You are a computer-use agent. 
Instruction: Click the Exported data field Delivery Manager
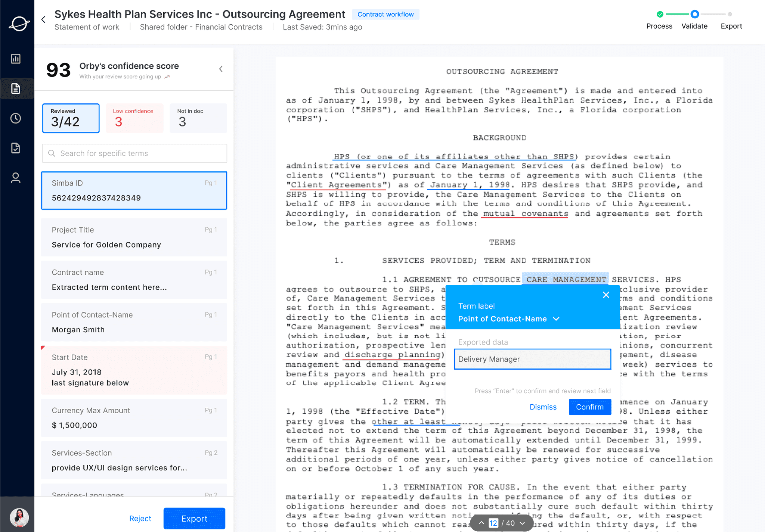coord(532,359)
